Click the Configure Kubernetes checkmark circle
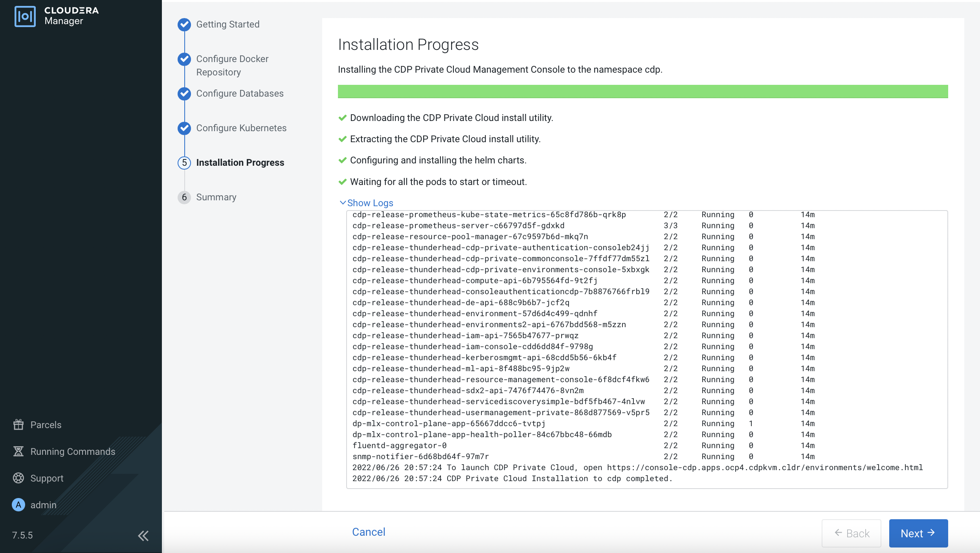Screen dimensions: 980x553 click(184, 128)
